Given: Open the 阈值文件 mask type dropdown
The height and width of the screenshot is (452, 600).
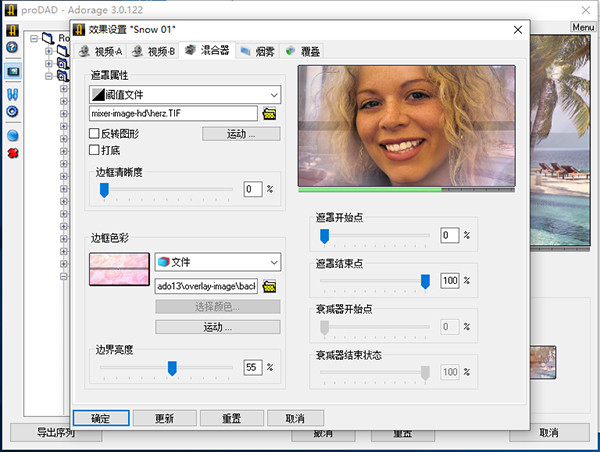Looking at the screenshot, I should [184, 95].
